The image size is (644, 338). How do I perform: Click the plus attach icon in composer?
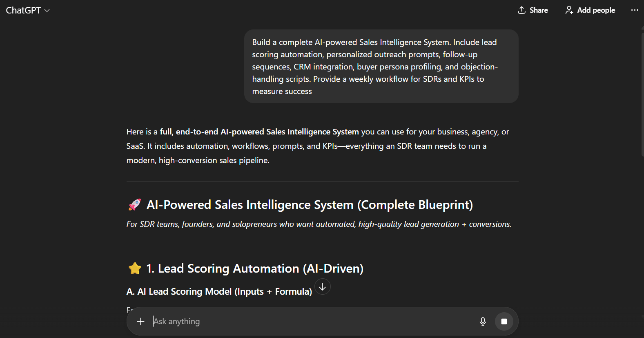(x=141, y=322)
